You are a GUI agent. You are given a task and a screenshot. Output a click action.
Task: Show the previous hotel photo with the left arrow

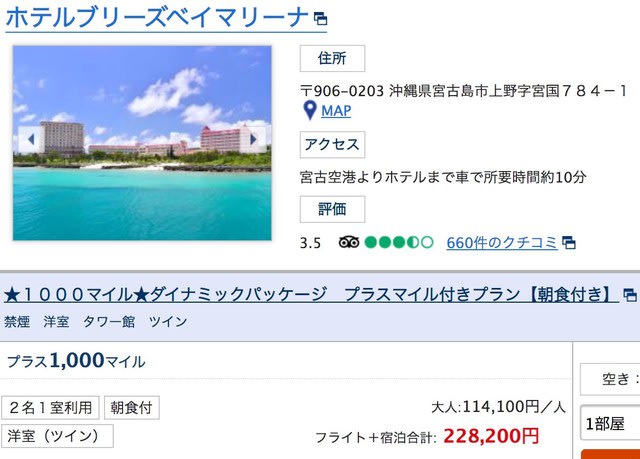[31, 140]
